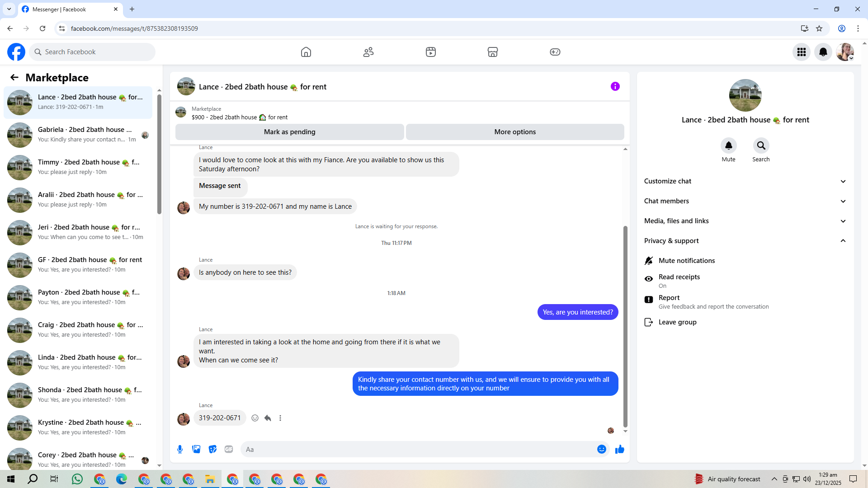Screen dimensions: 868x488
Task: Bookmark this page with star icon
Action: pos(819,28)
